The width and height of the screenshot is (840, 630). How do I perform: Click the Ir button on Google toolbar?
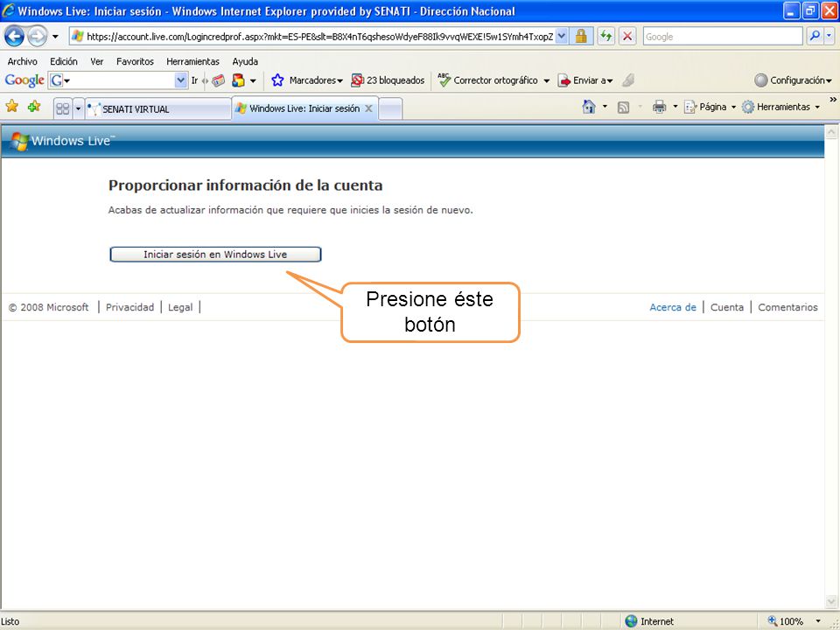click(194, 80)
